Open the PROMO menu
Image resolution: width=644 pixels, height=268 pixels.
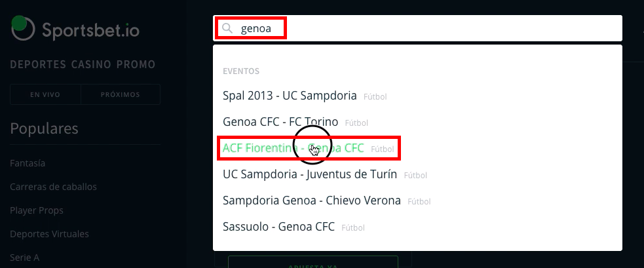(136, 64)
